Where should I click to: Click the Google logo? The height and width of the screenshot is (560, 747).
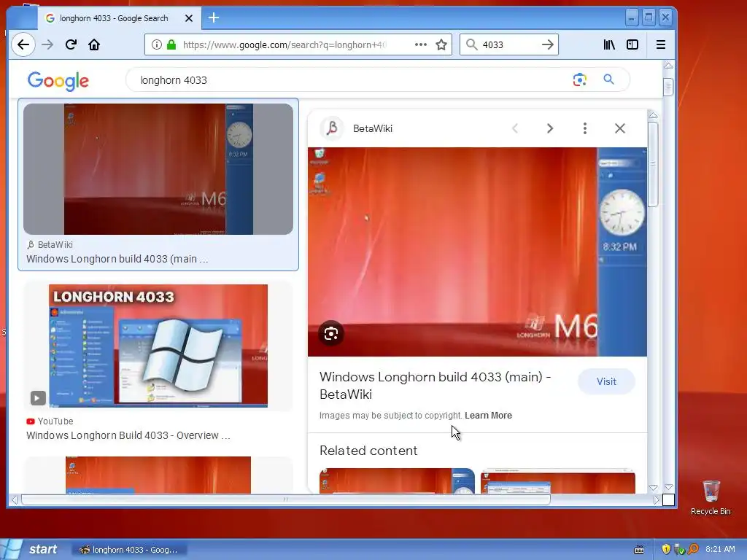click(x=58, y=81)
